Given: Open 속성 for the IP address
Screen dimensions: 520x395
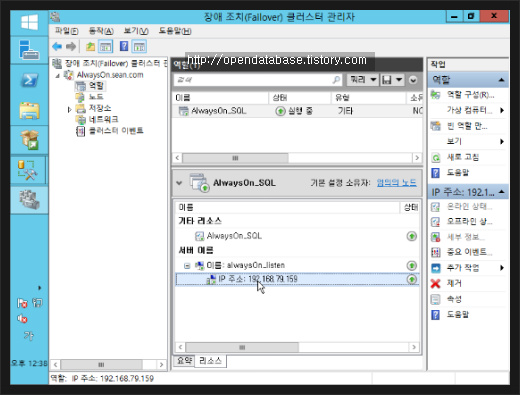Looking at the screenshot, I should click(454, 299).
